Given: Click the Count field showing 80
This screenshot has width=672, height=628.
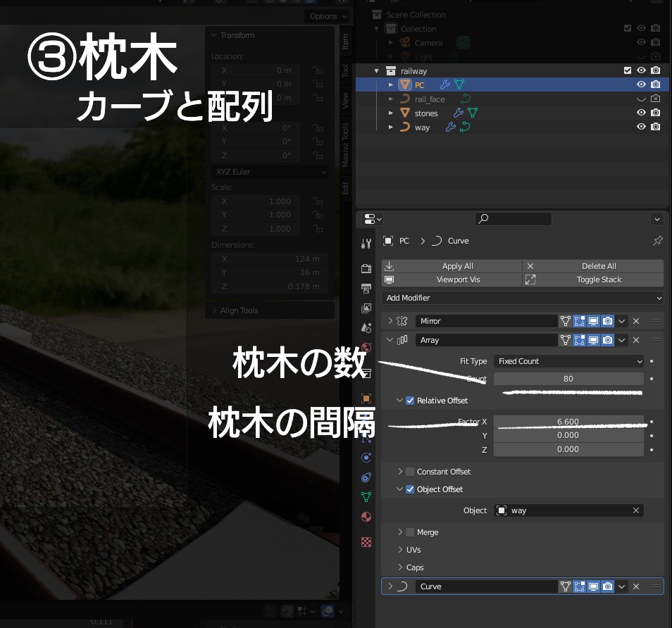Looking at the screenshot, I should point(568,379).
